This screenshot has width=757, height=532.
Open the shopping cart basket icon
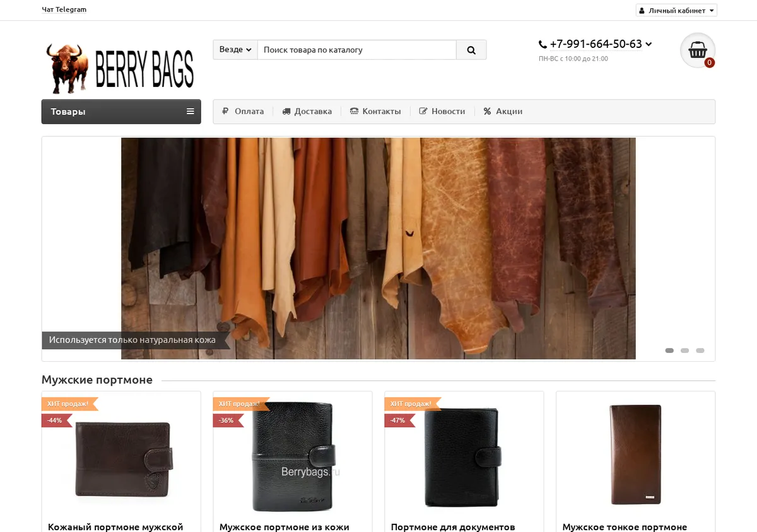(x=698, y=50)
